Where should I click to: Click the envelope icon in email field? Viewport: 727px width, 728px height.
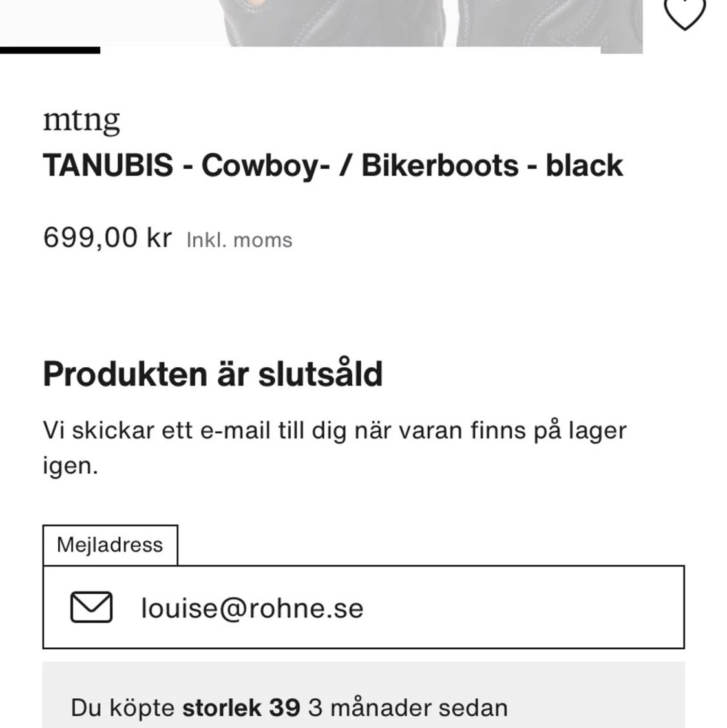tap(91, 607)
